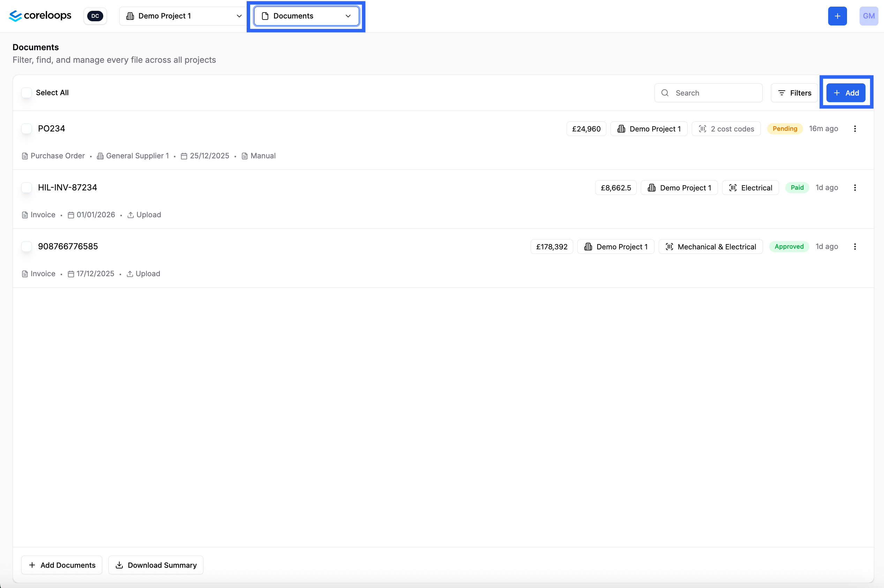Image resolution: width=884 pixels, height=588 pixels.
Task: Tick the PO234 row checkbox
Action: [x=27, y=129]
